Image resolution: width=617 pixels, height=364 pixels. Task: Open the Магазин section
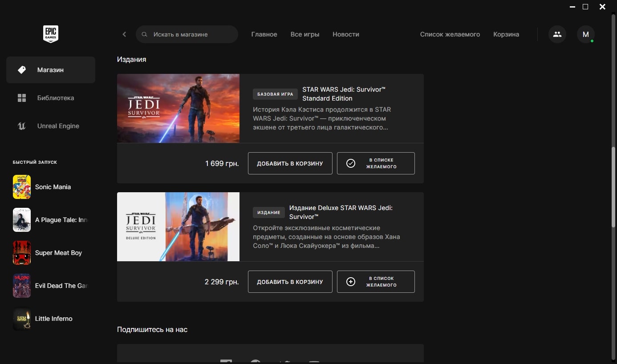tap(51, 70)
